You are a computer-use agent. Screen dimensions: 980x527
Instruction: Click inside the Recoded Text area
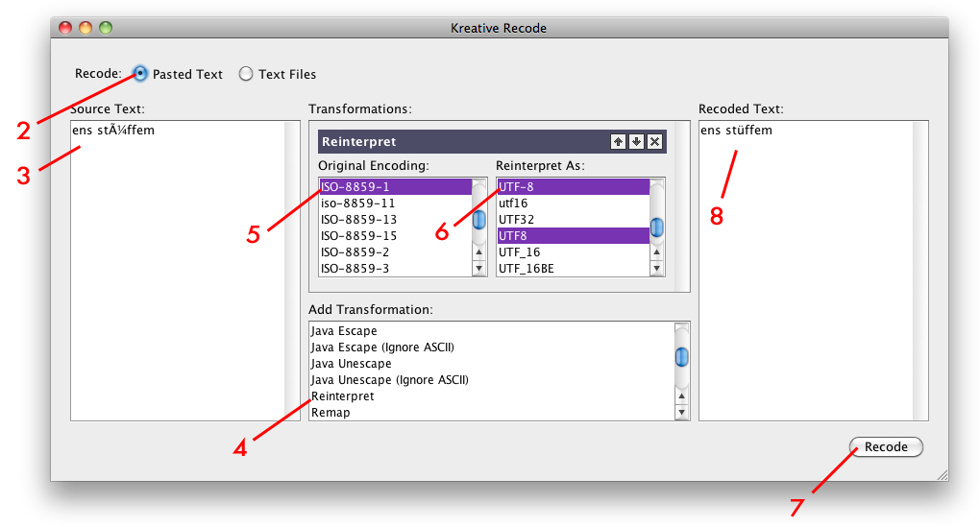(x=806, y=271)
